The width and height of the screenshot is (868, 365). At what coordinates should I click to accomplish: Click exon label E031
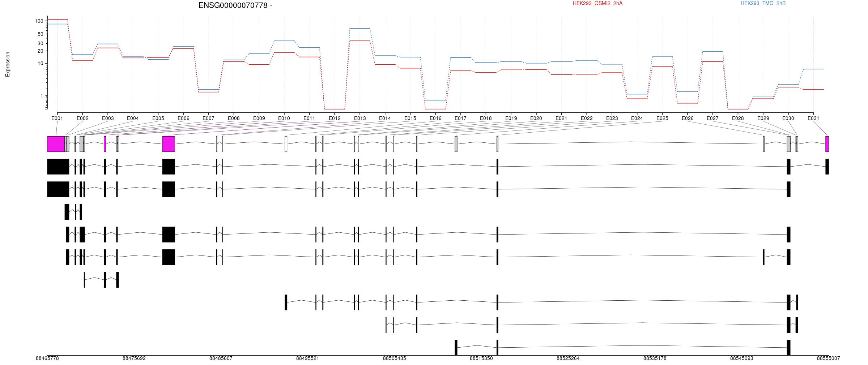click(x=813, y=118)
